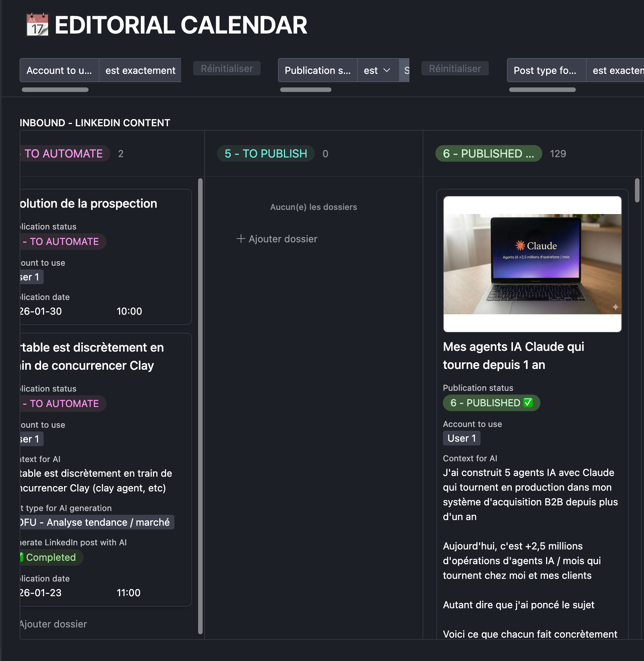This screenshot has width=644, height=661.
Task: Open the 'Post type fo...' filter field
Action: [546, 70]
